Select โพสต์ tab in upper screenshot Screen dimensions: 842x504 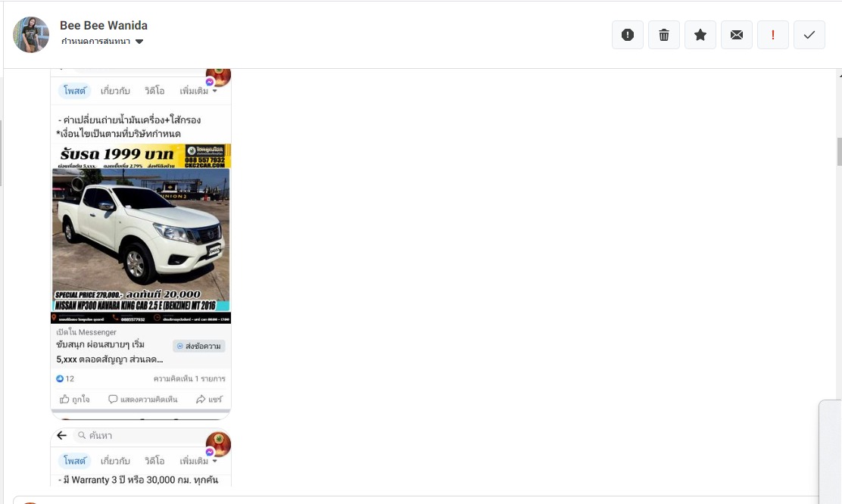click(74, 91)
